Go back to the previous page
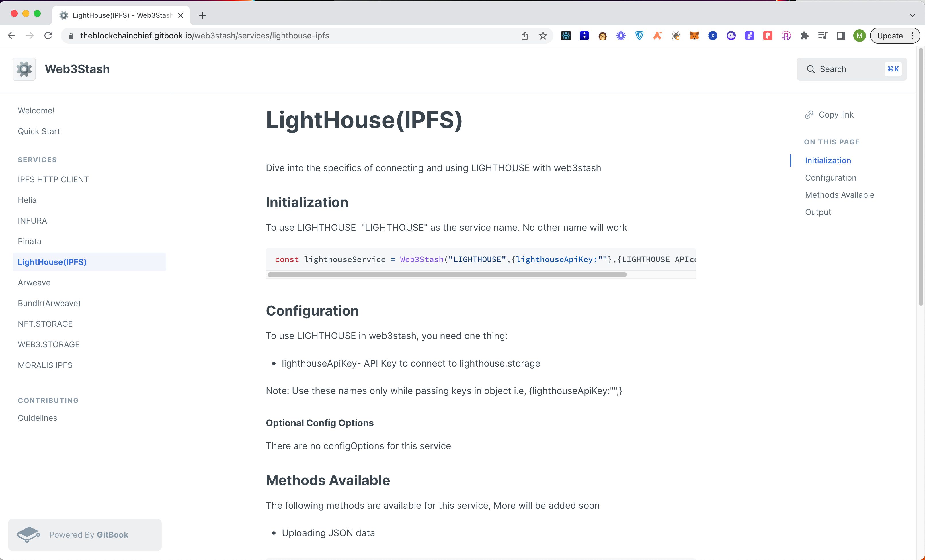Viewport: 925px width, 560px height. [x=12, y=36]
